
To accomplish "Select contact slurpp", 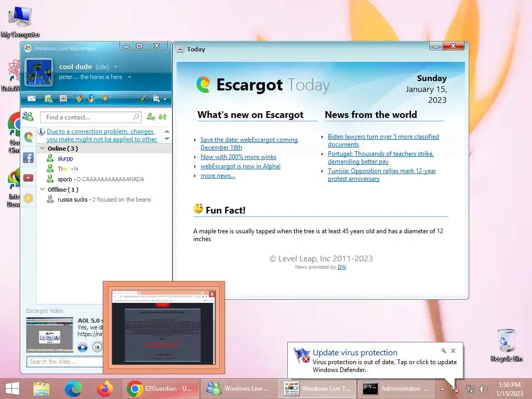I will (65, 158).
